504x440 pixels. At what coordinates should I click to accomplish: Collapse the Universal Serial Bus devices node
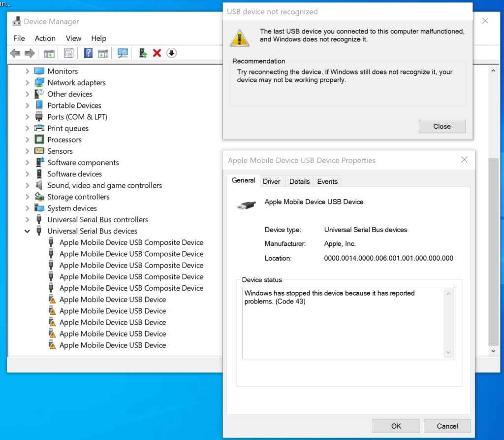(x=28, y=231)
